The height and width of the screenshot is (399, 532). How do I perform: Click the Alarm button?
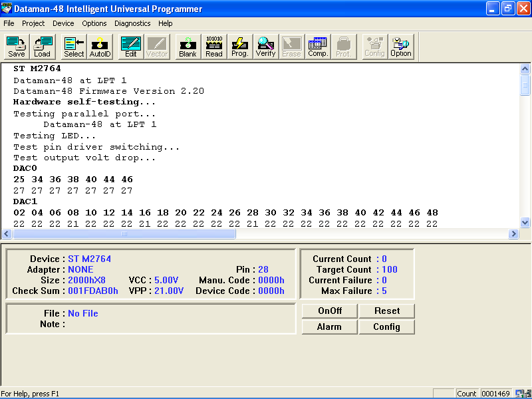point(329,327)
